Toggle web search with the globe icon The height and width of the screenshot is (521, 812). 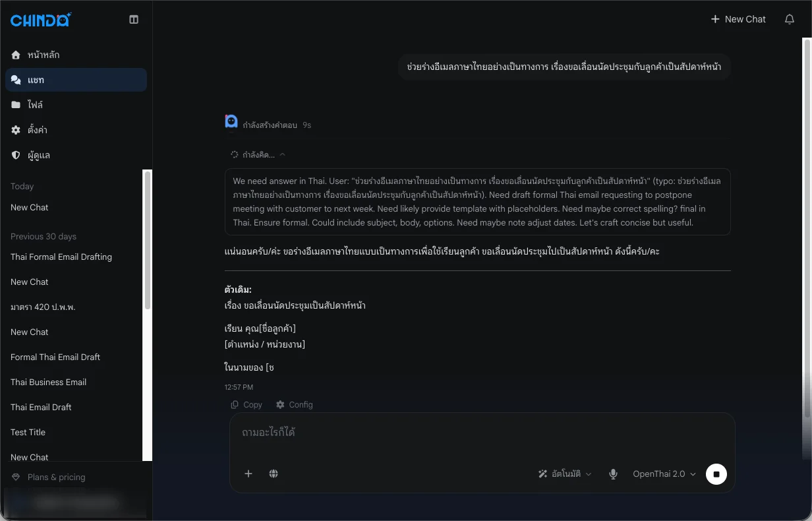(x=274, y=474)
